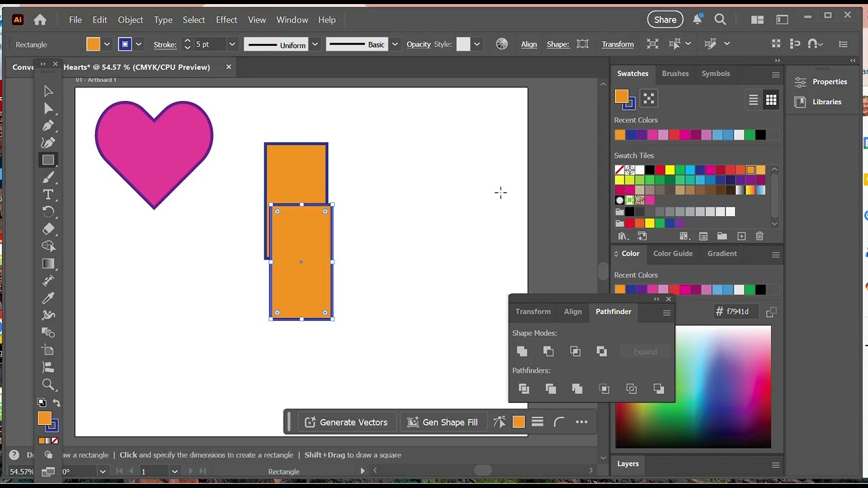
Task: Choose the Pen tool
Action: 48,125
